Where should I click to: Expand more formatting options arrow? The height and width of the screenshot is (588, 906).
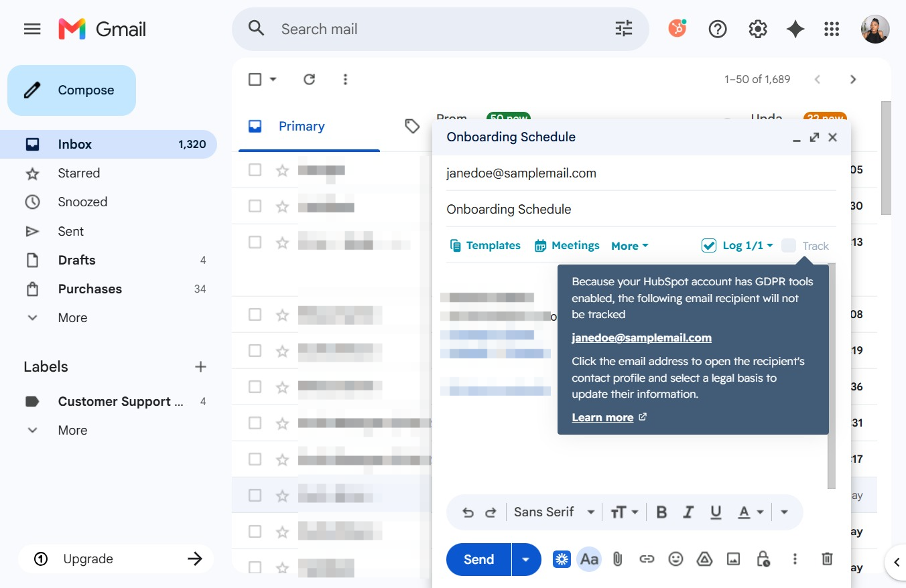(784, 512)
